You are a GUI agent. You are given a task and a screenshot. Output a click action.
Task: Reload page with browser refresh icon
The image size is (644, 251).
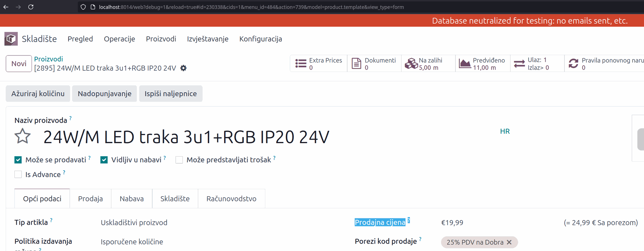[x=31, y=7]
